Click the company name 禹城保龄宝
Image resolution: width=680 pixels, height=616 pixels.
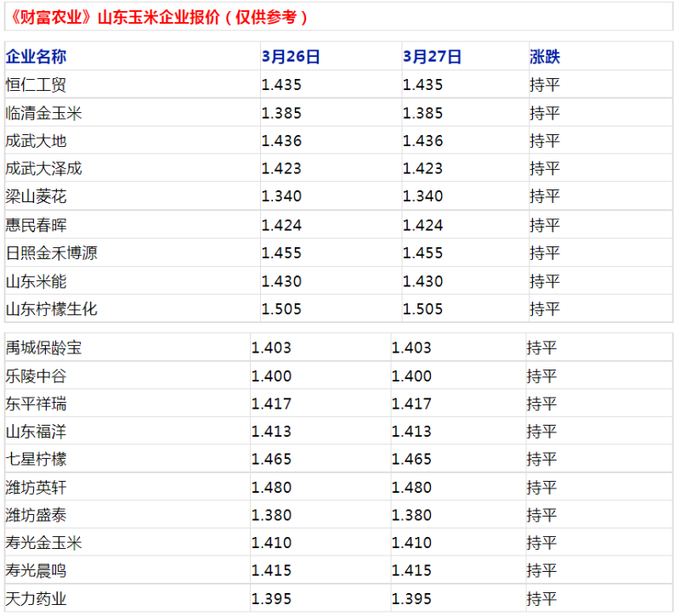(44, 348)
